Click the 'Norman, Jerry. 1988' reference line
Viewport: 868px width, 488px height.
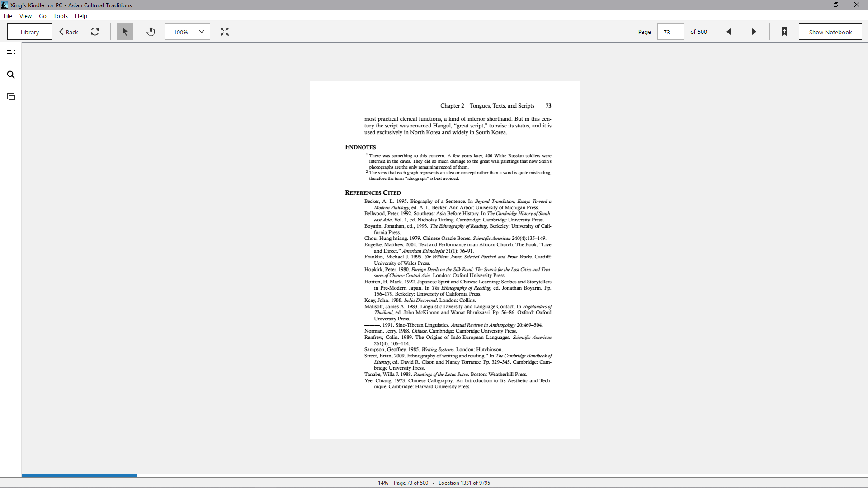[x=440, y=331]
